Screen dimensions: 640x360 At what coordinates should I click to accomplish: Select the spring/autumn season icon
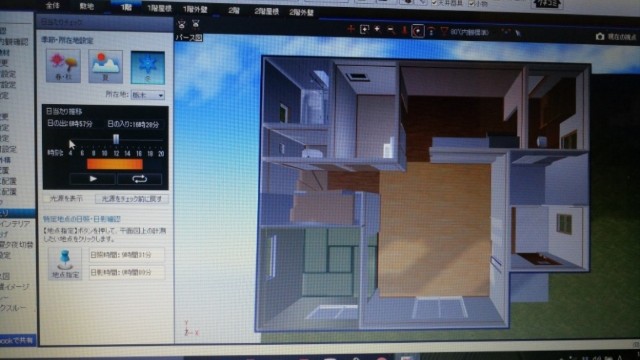pos(63,66)
